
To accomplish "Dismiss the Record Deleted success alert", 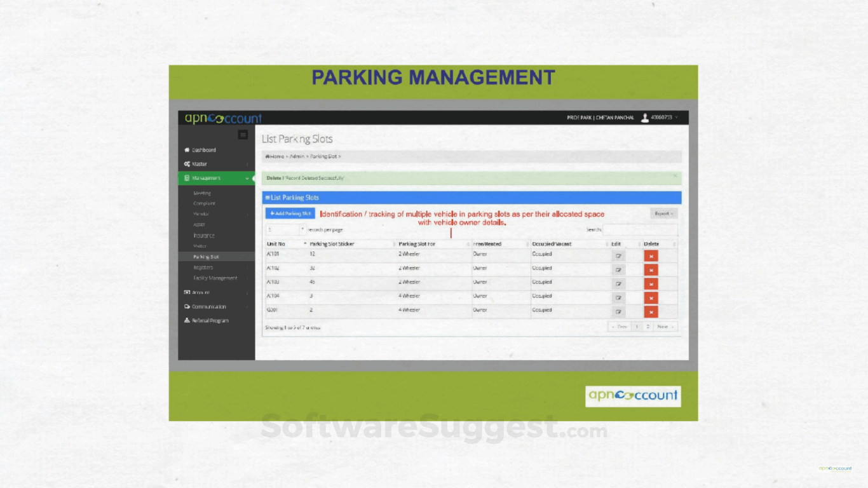I will [x=675, y=176].
